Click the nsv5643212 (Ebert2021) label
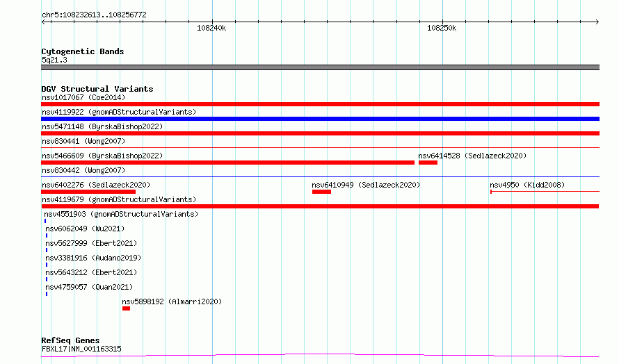 tap(91, 272)
